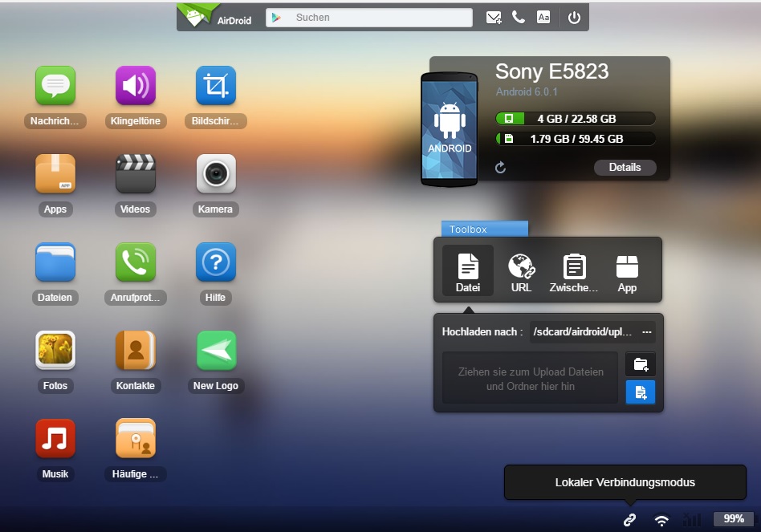Click the Details button
The height and width of the screenshot is (532, 761).
[625, 168]
